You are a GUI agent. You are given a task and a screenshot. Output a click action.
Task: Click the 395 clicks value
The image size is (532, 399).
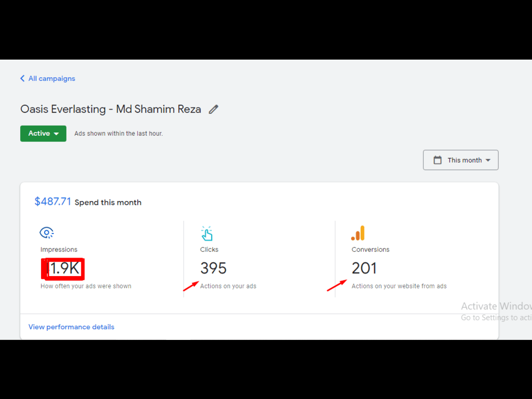coord(213,268)
